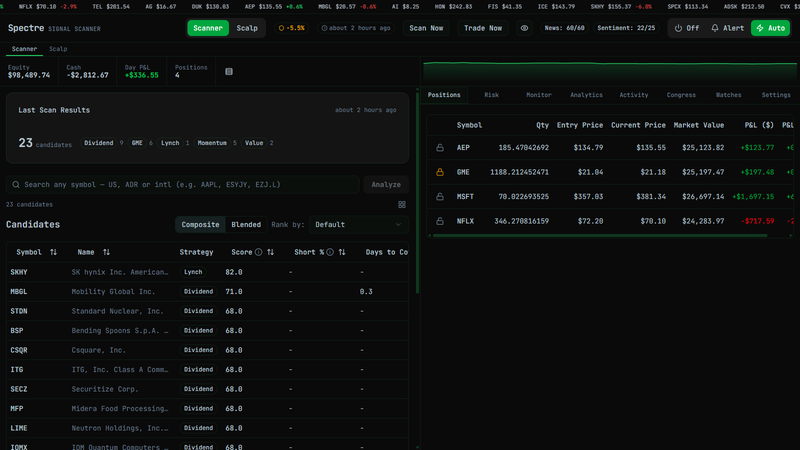Select the SKHY candidate row
The width and height of the screenshot is (800, 450).
(x=207, y=272)
